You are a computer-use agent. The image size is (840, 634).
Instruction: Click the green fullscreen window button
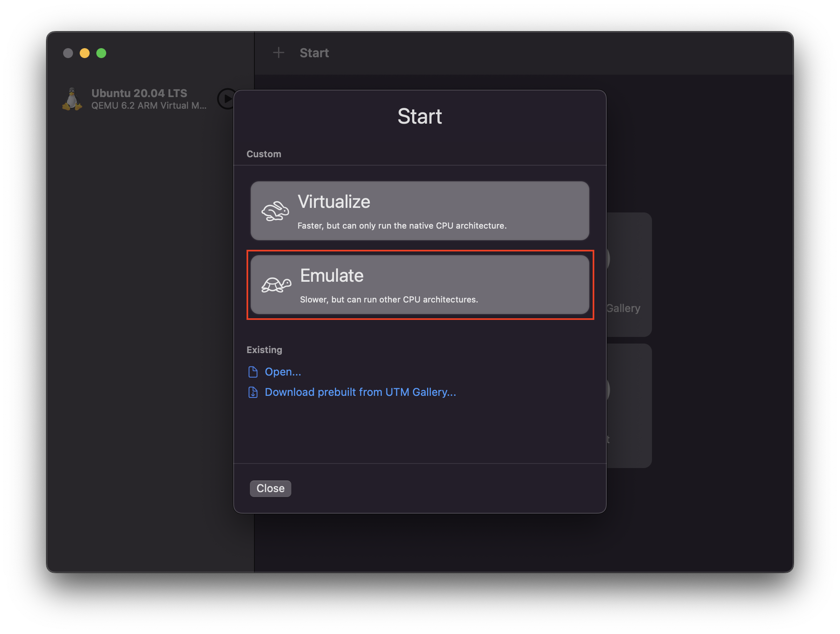101,53
